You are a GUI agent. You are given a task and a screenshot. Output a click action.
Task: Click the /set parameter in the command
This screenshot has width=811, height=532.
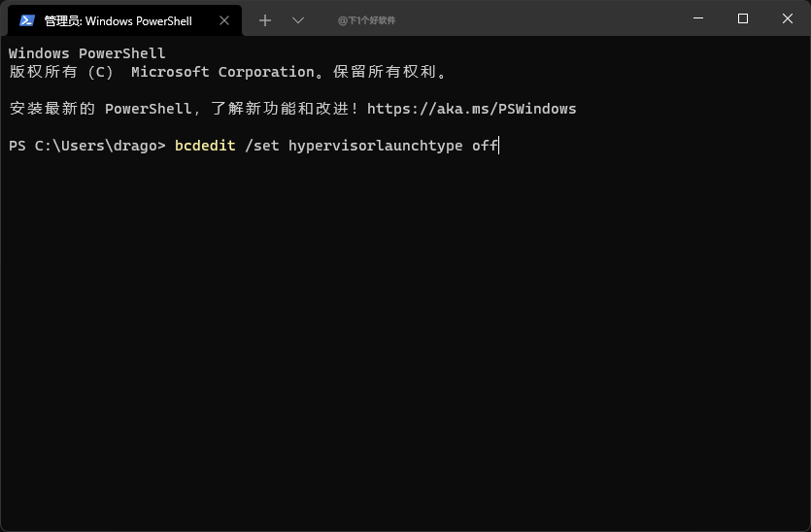coord(262,146)
